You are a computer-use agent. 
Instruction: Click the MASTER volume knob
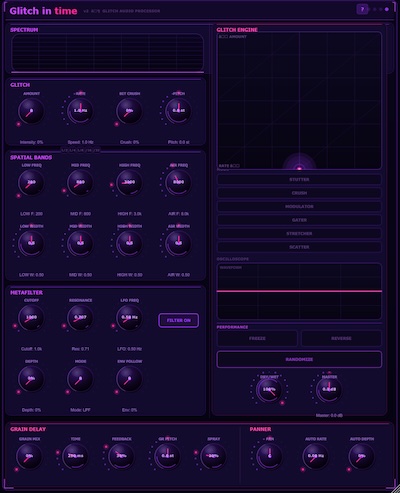point(329,390)
